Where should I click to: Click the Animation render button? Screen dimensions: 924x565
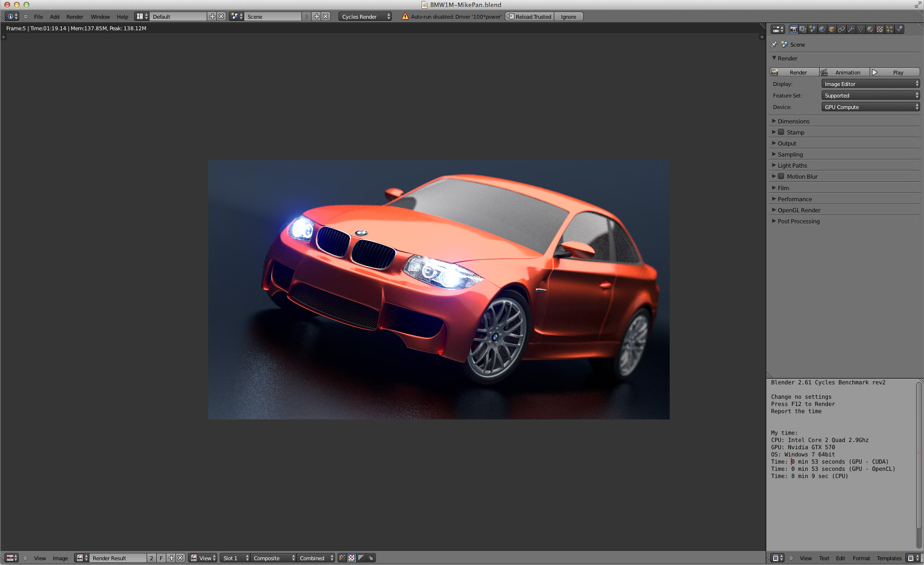click(x=845, y=72)
